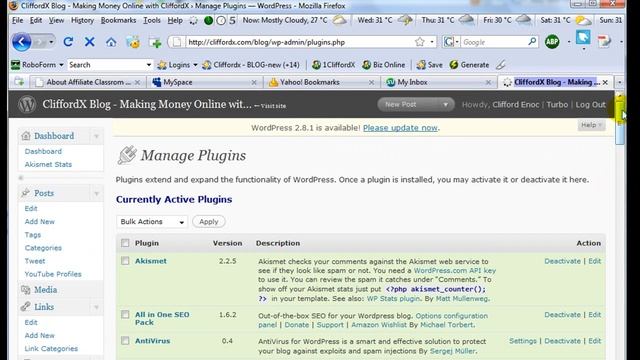
Task: Open the Help dropdown tab
Action: [591, 125]
